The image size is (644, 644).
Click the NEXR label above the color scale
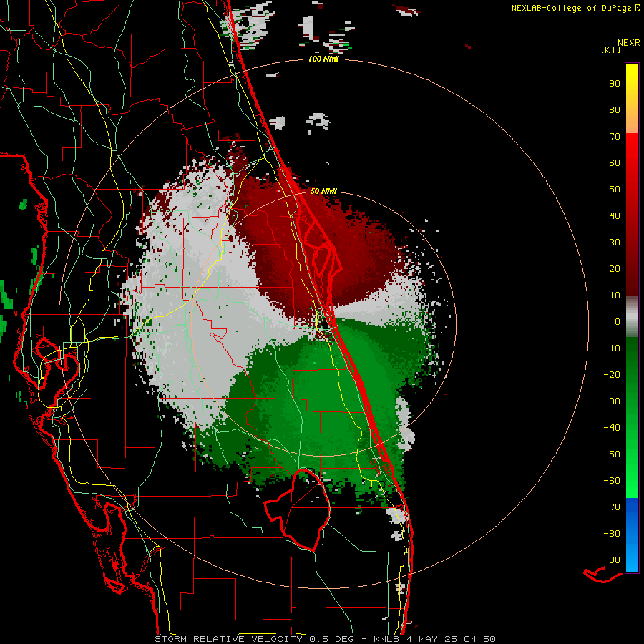click(629, 43)
